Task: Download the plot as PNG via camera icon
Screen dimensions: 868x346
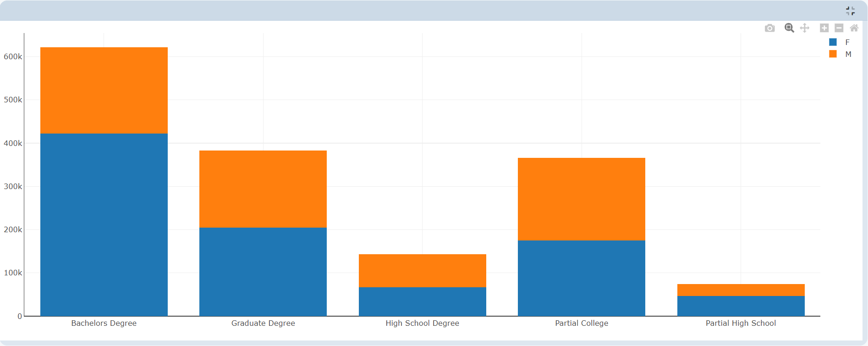Action: point(769,28)
